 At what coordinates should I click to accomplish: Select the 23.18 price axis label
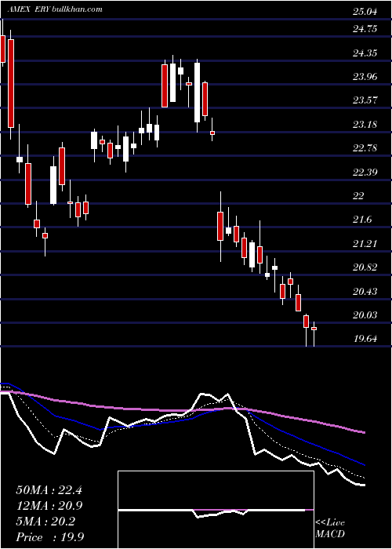pyautogui.click(x=365, y=124)
